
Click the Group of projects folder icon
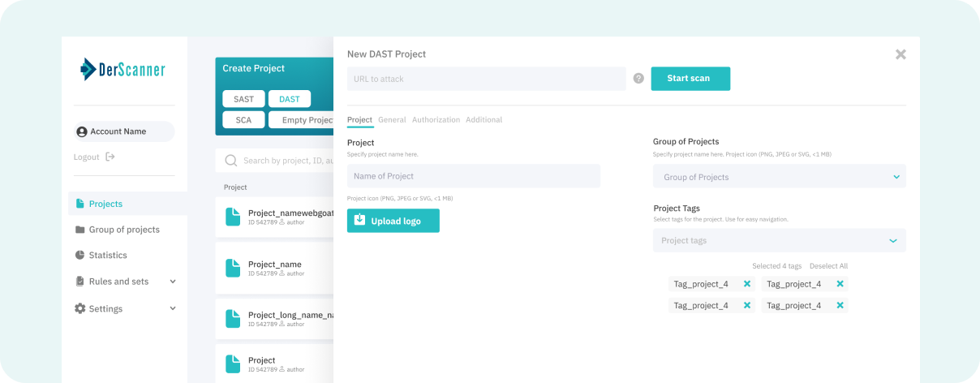pos(80,230)
